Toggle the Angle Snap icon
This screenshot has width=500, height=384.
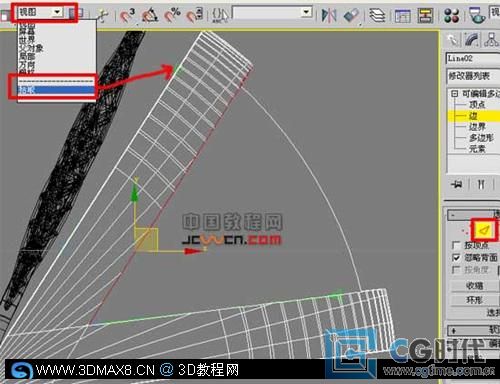click(x=149, y=15)
